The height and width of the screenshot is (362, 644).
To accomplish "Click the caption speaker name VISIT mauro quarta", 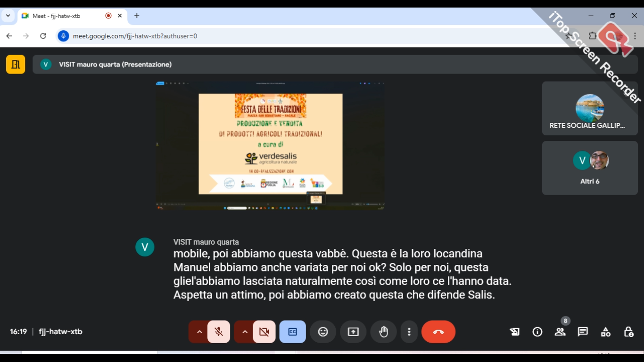I will [x=206, y=242].
